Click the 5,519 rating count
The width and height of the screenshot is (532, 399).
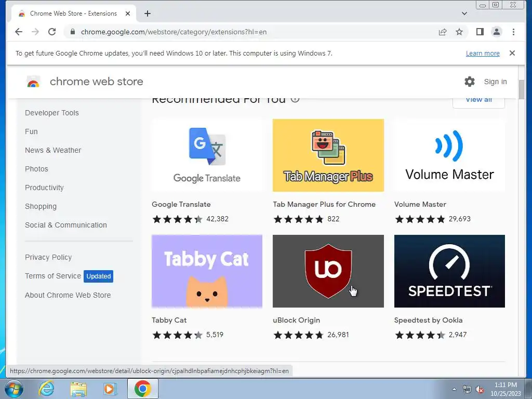pos(215,335)
